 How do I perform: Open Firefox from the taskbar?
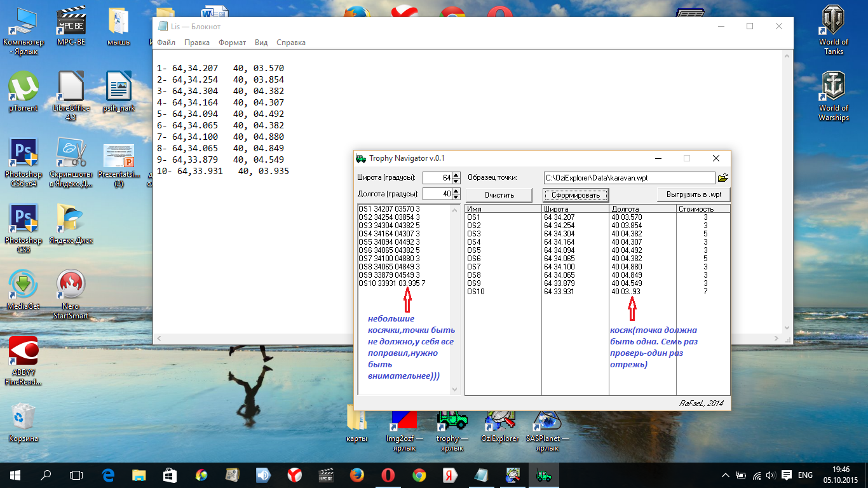click(357, 474)
